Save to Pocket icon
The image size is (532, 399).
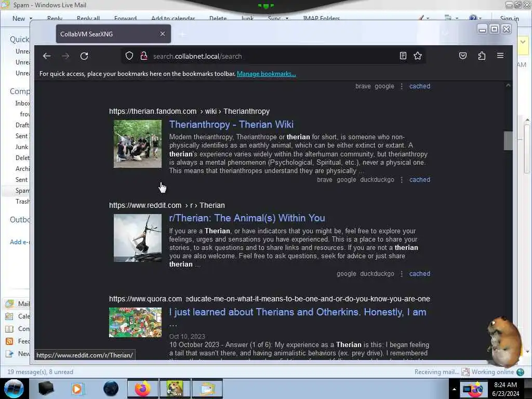point(463,56)
